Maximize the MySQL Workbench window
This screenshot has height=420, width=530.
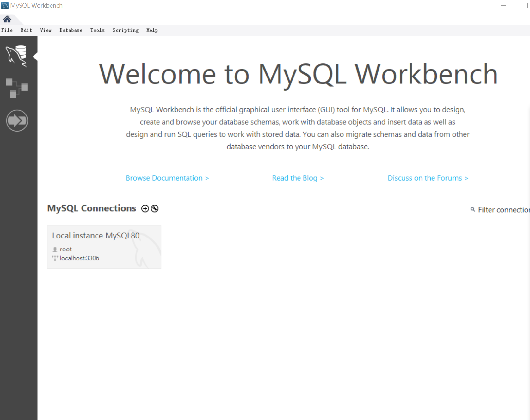click(x=525, y=5)
